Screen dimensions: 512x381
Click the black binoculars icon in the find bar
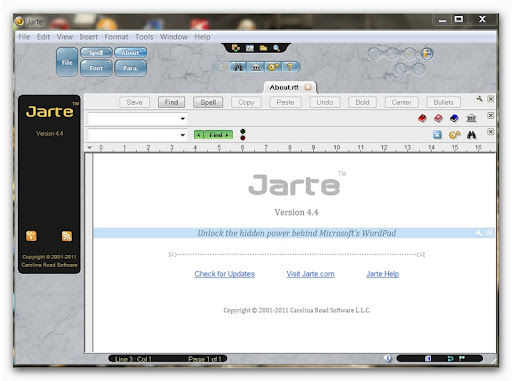(x=471, y=135)
